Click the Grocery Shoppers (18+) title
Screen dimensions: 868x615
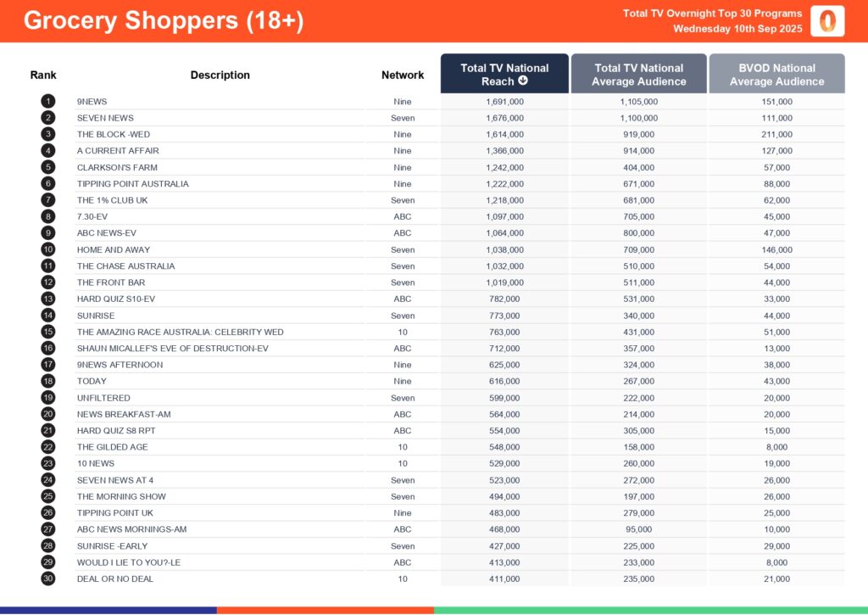pos(164,21)
